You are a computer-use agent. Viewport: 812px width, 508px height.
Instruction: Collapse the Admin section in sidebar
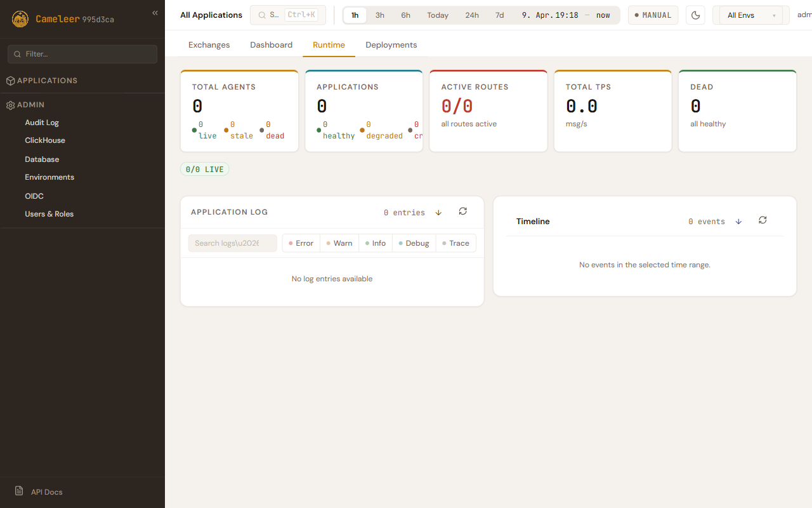(x=30, y=105)
